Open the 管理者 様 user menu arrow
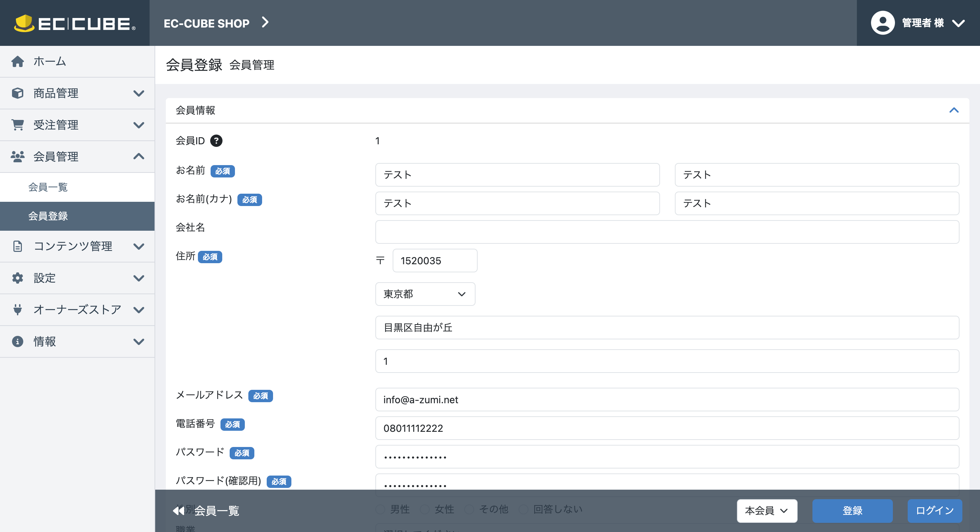980x532 pixels. (x=958, y=24)
